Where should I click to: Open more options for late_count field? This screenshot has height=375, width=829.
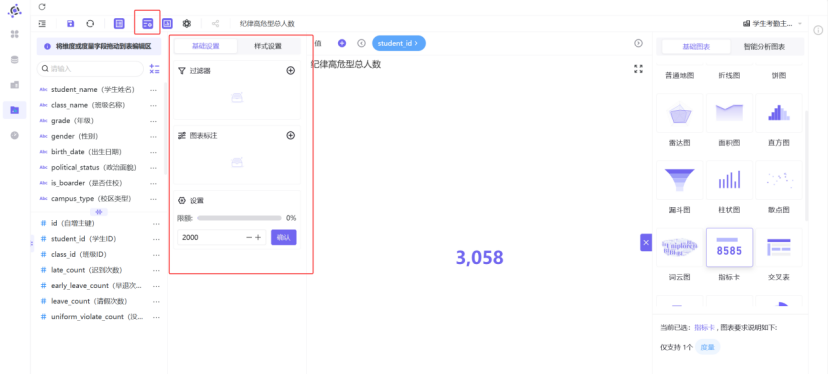(156, 270)
